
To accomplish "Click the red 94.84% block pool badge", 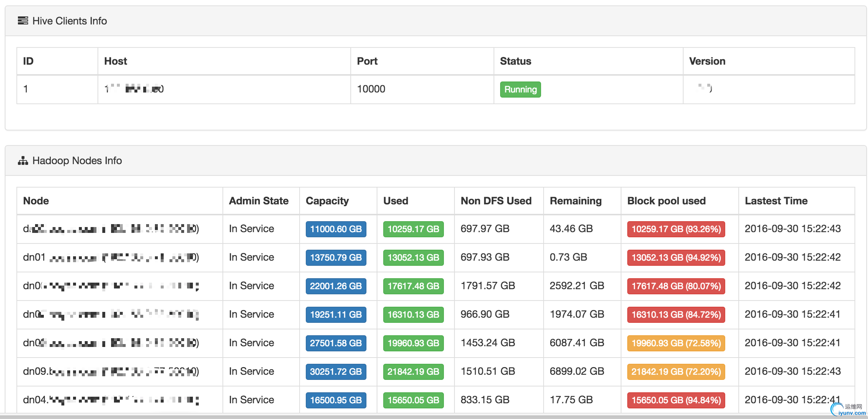I will (x=676, y=400).
